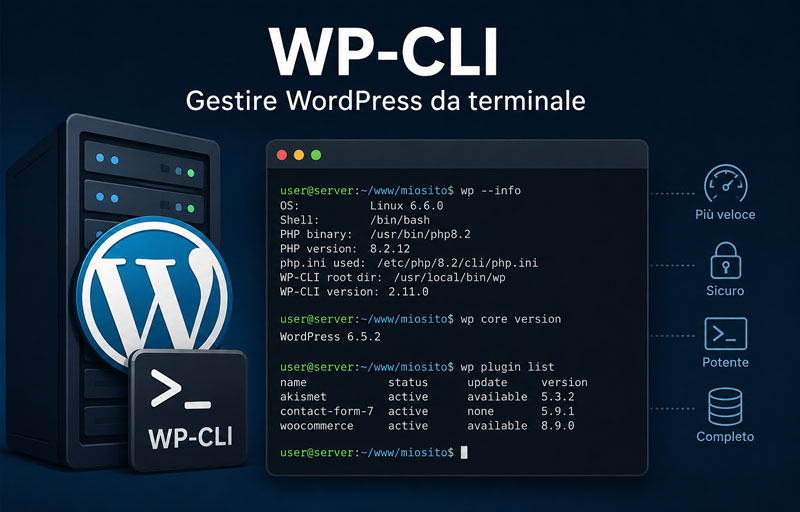The width and height of the screenshot is (800, 512).
Task: Click the terminal prompt icon above Potente
Action: pos(726,334)
